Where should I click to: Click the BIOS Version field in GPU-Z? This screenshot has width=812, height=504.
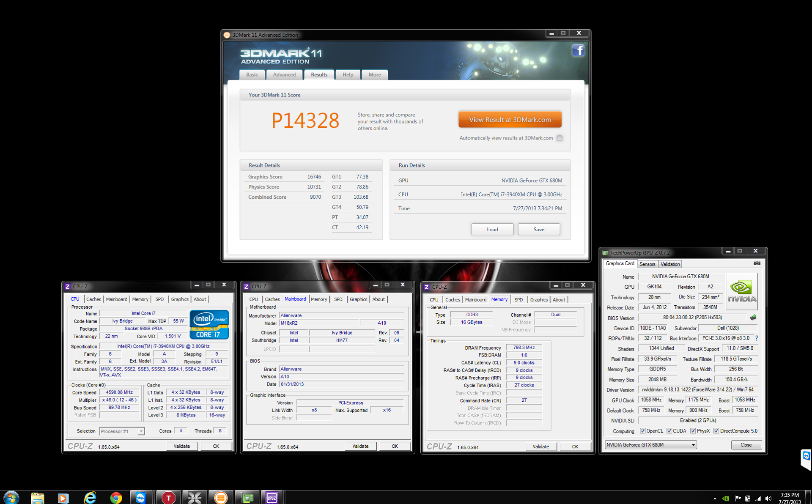coord(692,317)
